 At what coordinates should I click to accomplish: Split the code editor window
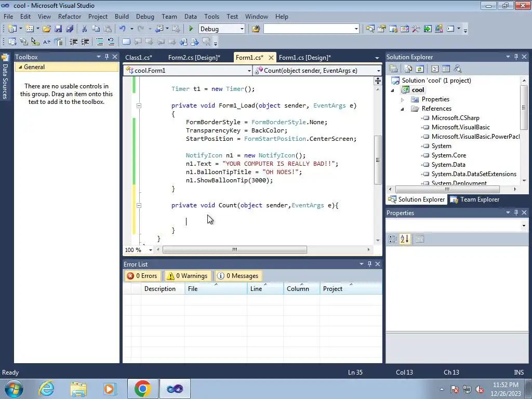pyautogui.click(x=378, y=81)
